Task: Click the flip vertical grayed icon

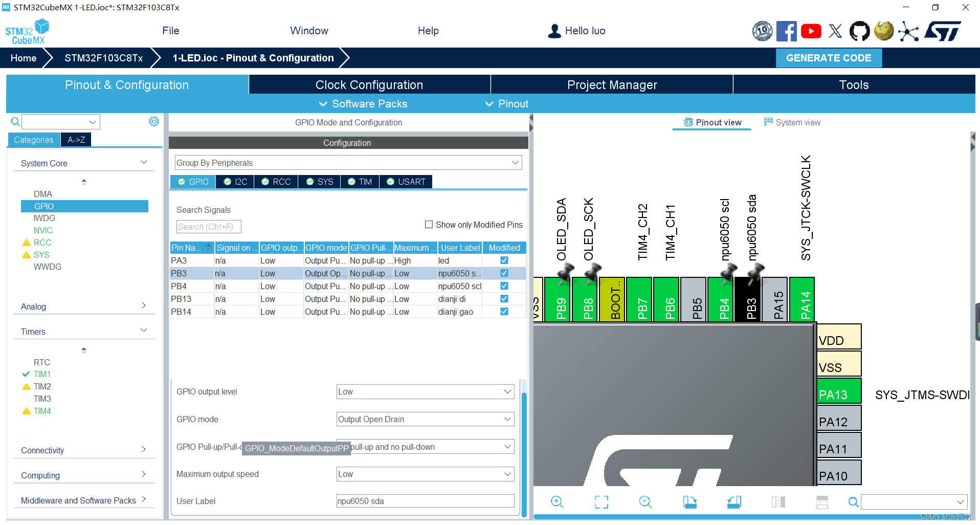Action: click(x=822, y=502)
